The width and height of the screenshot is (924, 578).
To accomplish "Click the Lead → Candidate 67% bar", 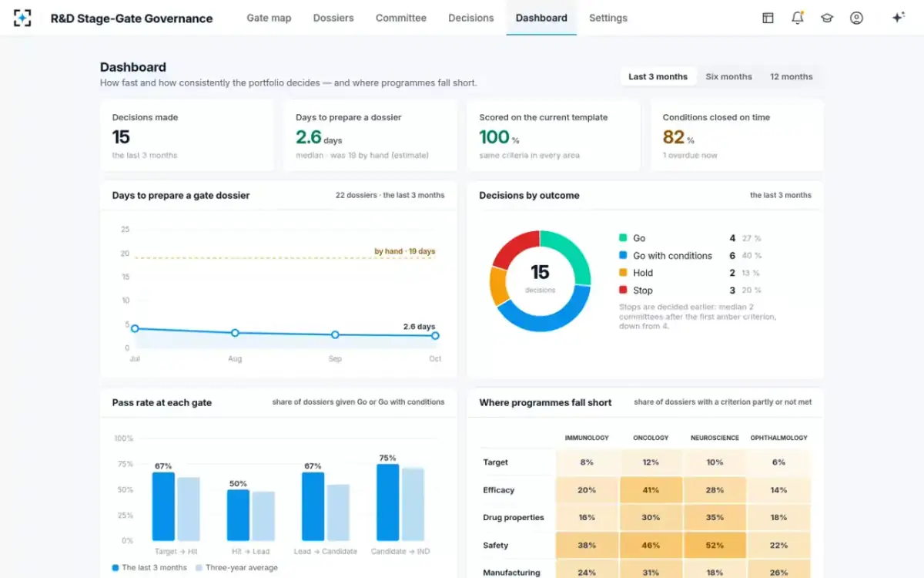I will coord(313,506).
